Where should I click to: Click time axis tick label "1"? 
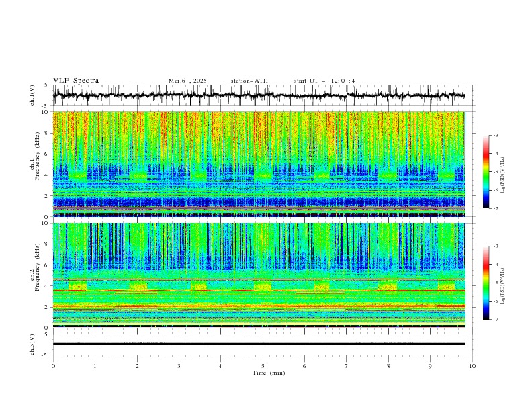95,366
